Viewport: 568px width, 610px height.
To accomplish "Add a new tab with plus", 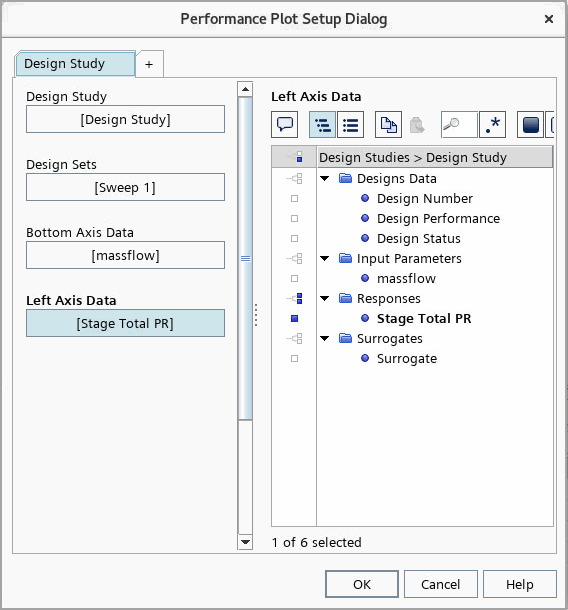I will pos(149,64).
